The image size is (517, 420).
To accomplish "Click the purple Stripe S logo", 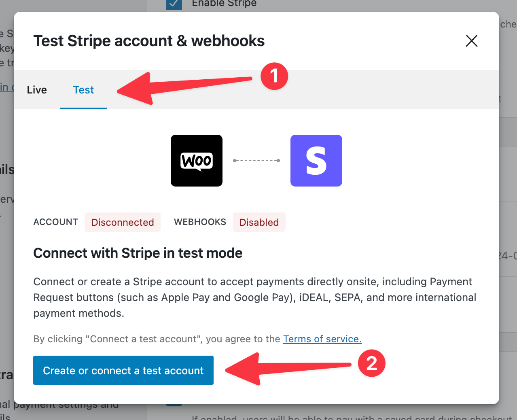I will (x=316, y=161).
